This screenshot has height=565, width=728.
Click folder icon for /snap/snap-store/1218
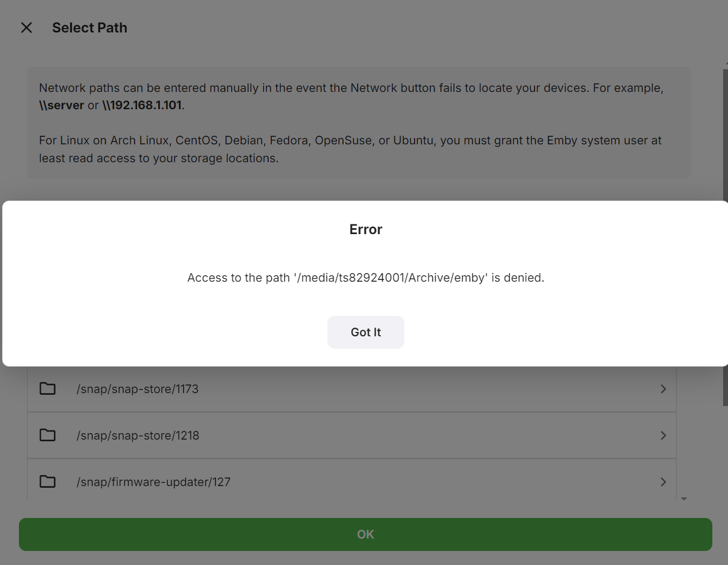48,435
